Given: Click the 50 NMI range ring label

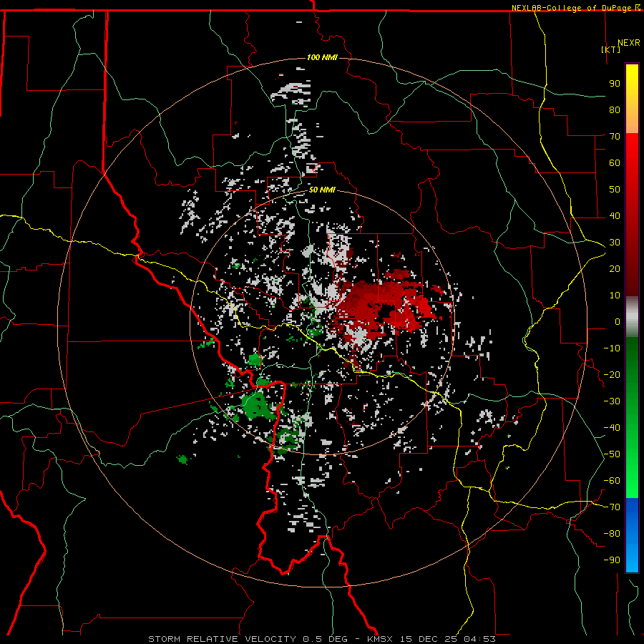Looking at the screenshot, I should click(x=322, y=190).
